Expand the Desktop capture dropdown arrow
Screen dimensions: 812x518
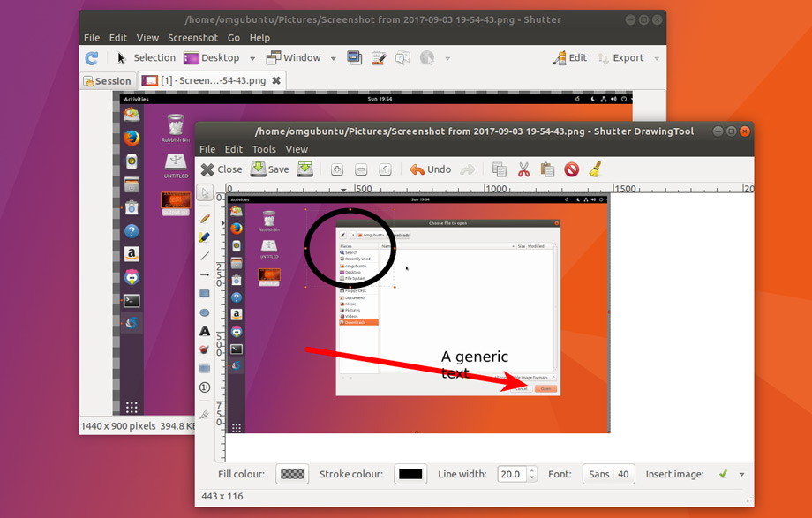click(x=252, y=58)
